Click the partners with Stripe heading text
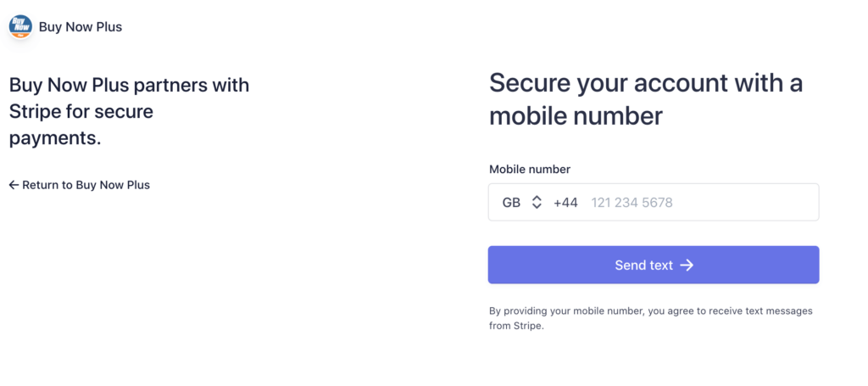 (129, 112)
